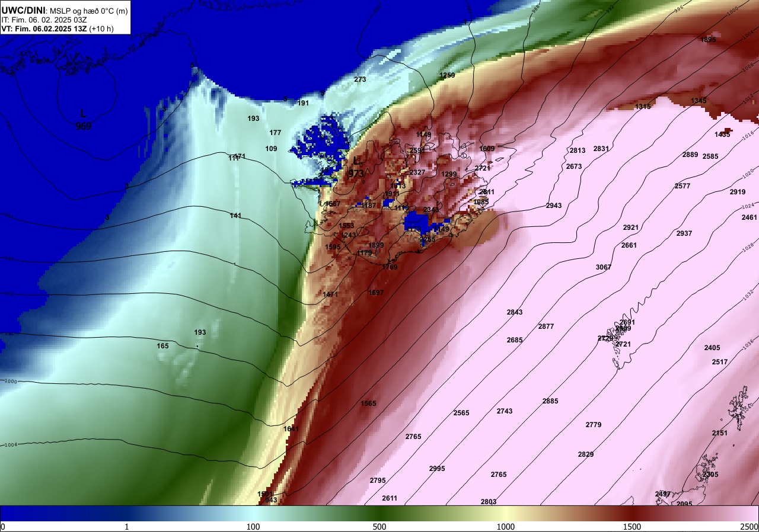This screenshot has width=759, height=532.
Task: Click the map value 1565
Action: point(368,403)
